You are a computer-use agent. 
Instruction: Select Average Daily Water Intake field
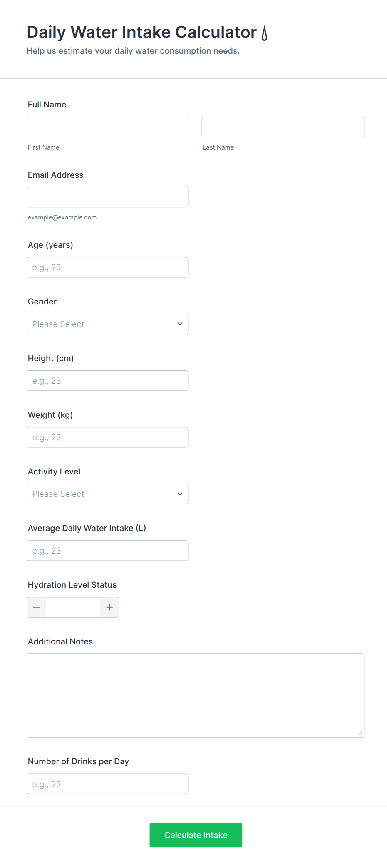[x=107, y=551]
